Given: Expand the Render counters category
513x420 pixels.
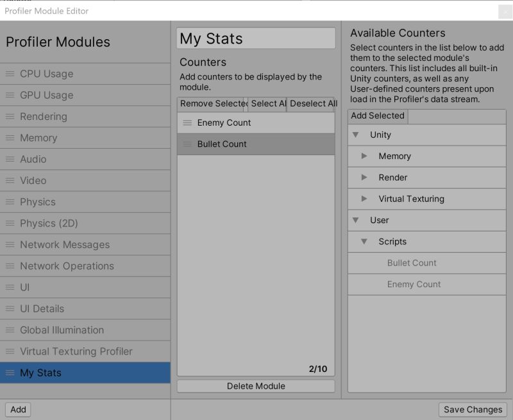Looking at the screenshot, I should coord(365,178).
